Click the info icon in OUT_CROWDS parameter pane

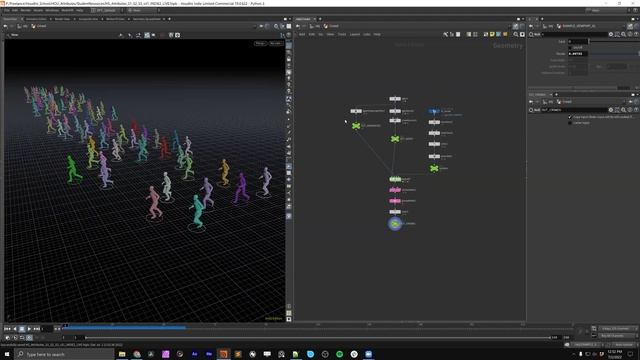630,110
